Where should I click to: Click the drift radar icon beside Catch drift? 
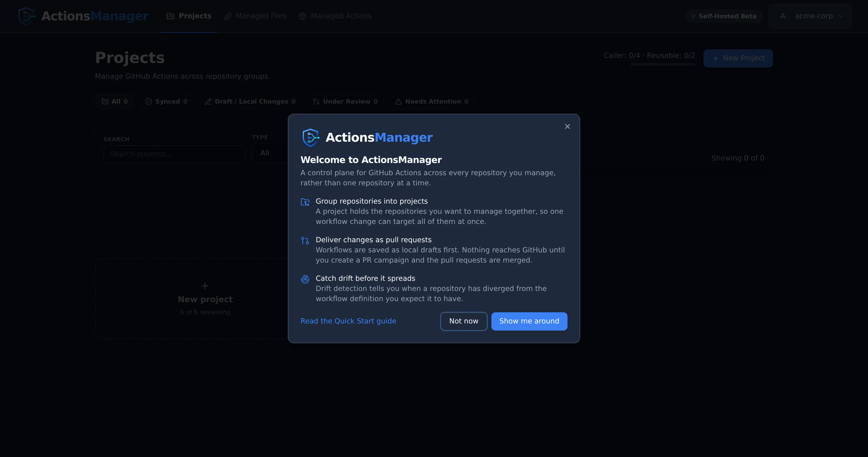pyautogui.click(x=305, y=279)
